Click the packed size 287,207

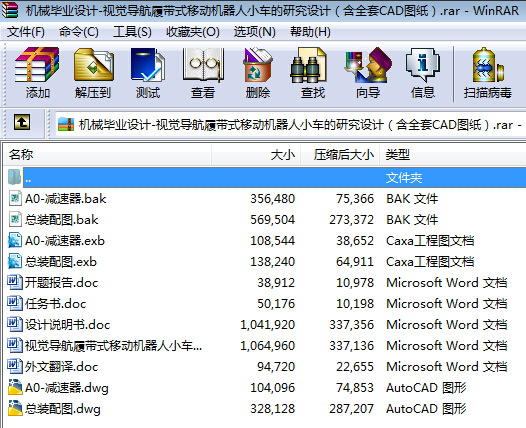[351, 409]
